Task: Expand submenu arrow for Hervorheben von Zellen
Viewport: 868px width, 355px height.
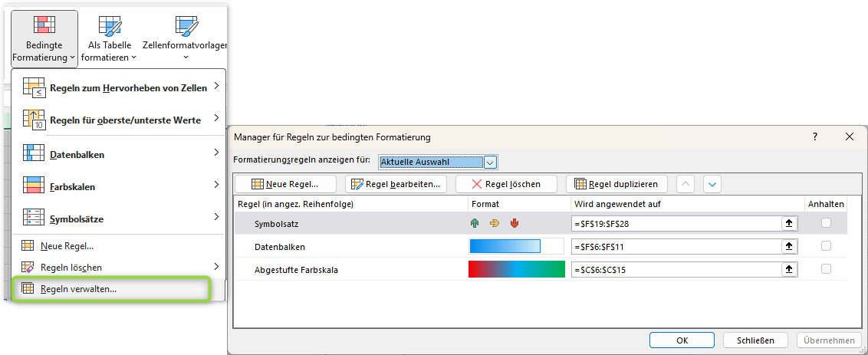Action: click(216, 86)
